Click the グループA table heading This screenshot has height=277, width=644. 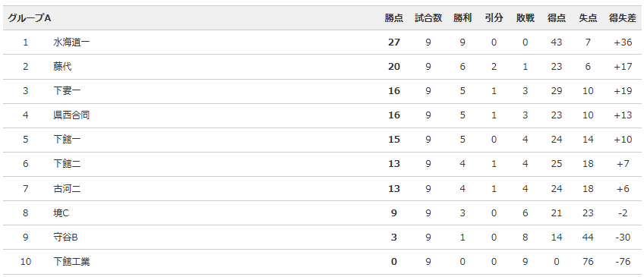click(x=29, y=18)
